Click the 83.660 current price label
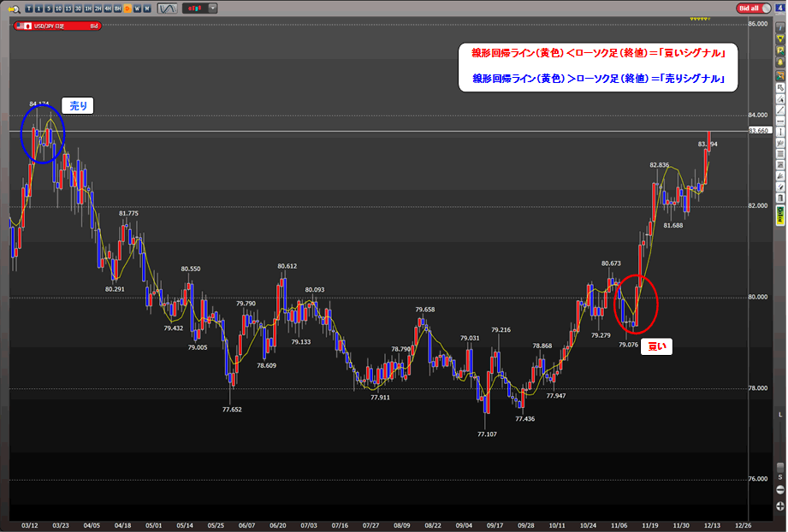 759,131
